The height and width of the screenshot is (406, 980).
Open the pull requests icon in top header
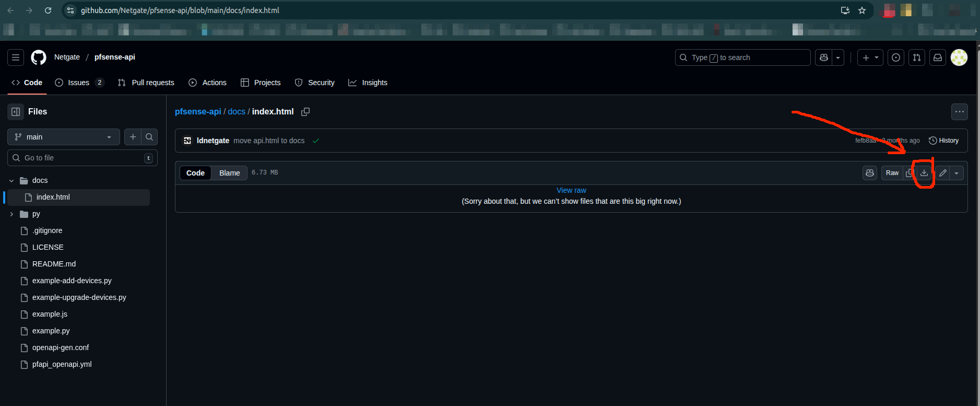(917, 57)
